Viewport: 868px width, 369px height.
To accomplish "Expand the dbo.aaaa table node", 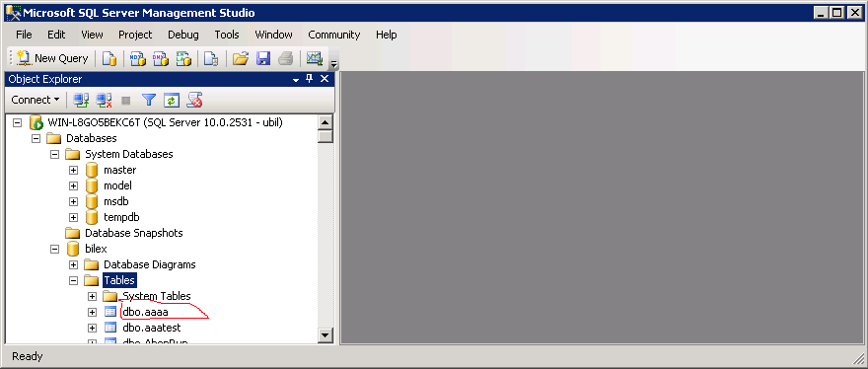I will click(92, 312).
